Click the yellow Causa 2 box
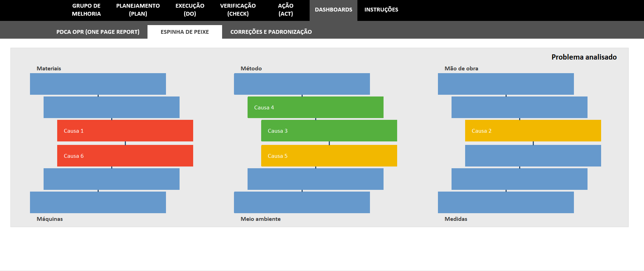This screenshot has height=271, width=644. point(533,131)
